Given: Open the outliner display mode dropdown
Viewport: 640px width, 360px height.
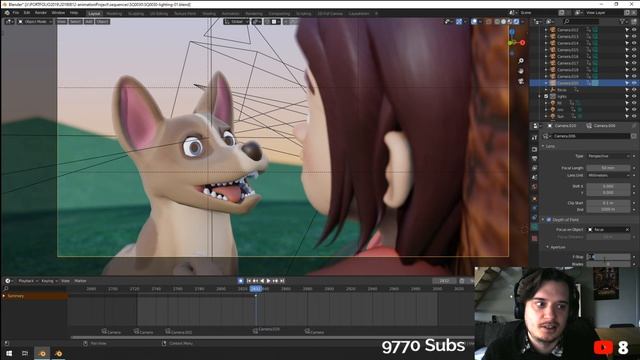Looking at the screenshot, I should [x=551, y=21].
